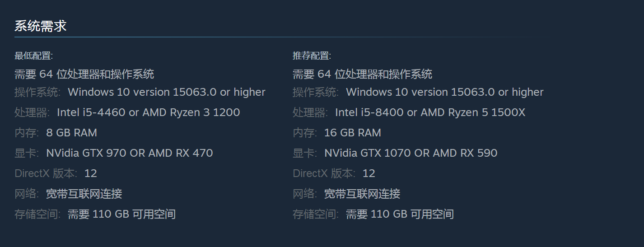Viewport: 644px width, 247px height.
Task: Click recommended 需要 64 位处理器和操作系统 line
Action: [363, 74]
